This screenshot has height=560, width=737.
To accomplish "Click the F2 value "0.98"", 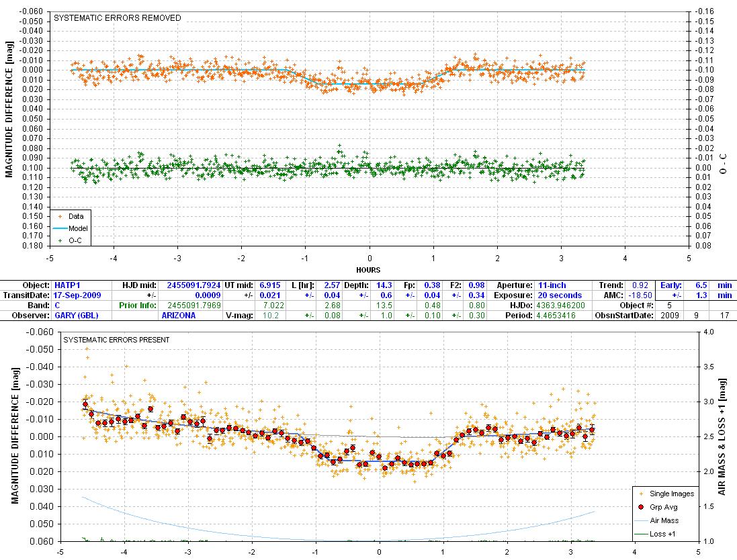I will point(476,285).
